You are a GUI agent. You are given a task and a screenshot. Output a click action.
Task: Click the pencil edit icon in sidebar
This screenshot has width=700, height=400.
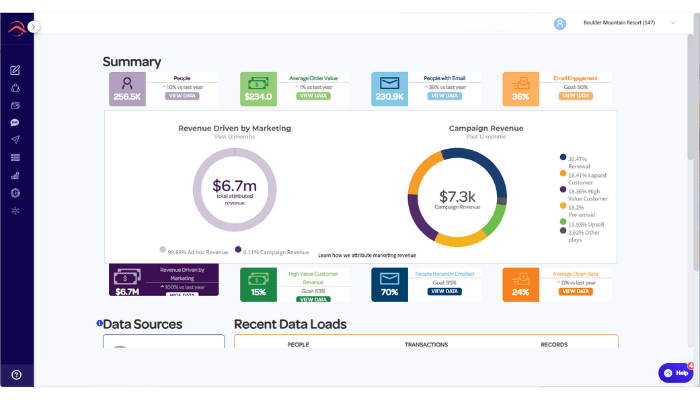15,70
